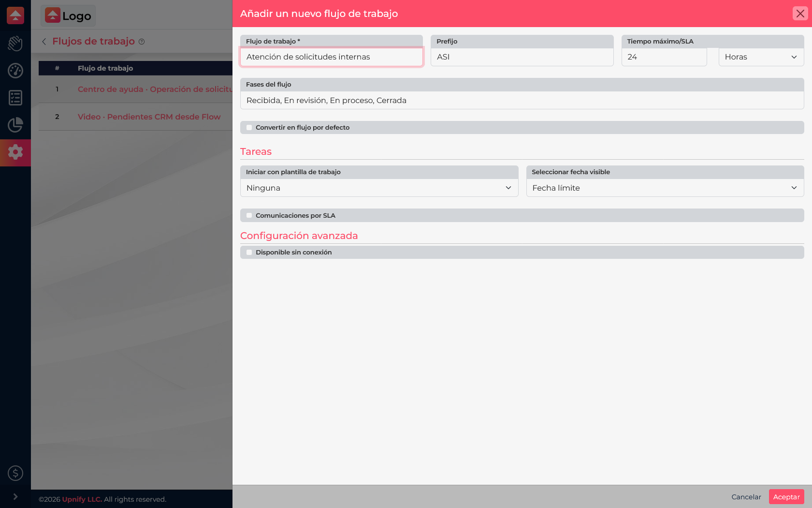812x508 pixels.
Task: Open the dashboard gauge icon in sidebar
Action: (x=15, y=71)
